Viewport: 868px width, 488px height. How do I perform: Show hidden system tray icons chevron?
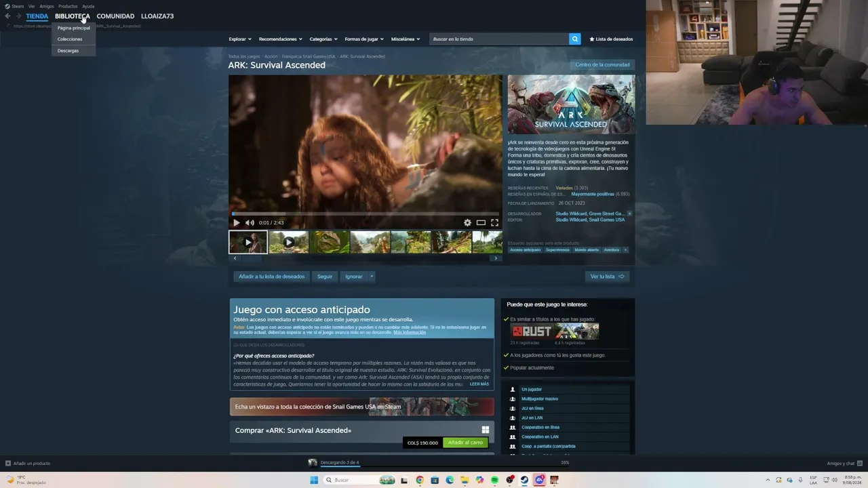coord(768,480)
